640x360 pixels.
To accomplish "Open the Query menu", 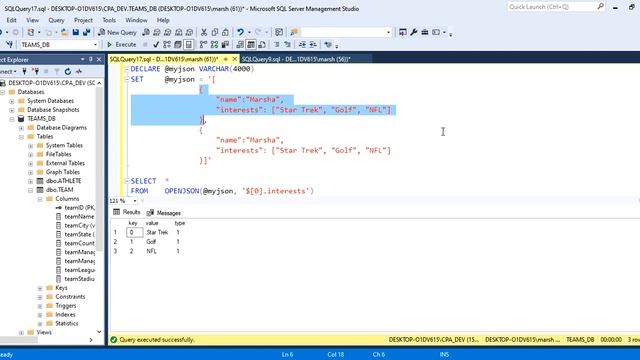I will (56, 20).
